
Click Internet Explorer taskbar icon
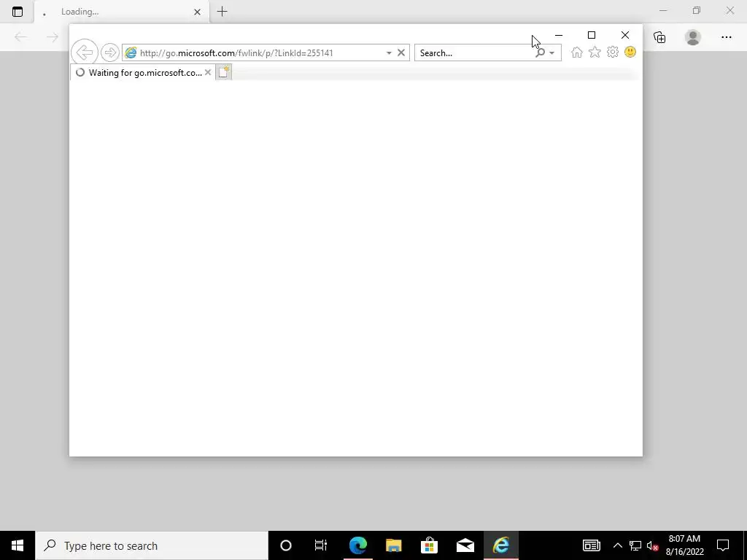click(x=501, y=545)
